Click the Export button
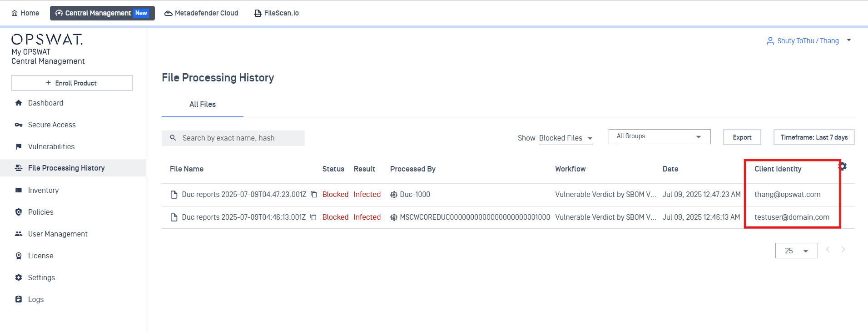 (x=742, y=137)
